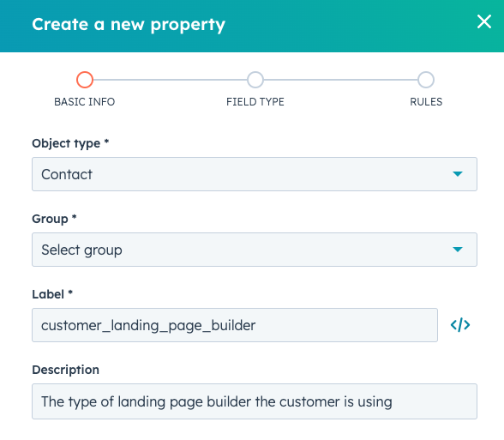Viewport: 504px width, 440px height.
Task: Click the FIELD TYPE step label
Action: tap(255, 101)
